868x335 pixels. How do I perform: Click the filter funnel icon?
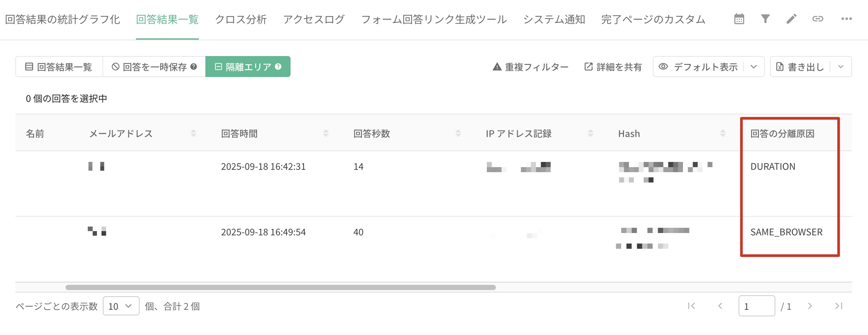(765, 19)
